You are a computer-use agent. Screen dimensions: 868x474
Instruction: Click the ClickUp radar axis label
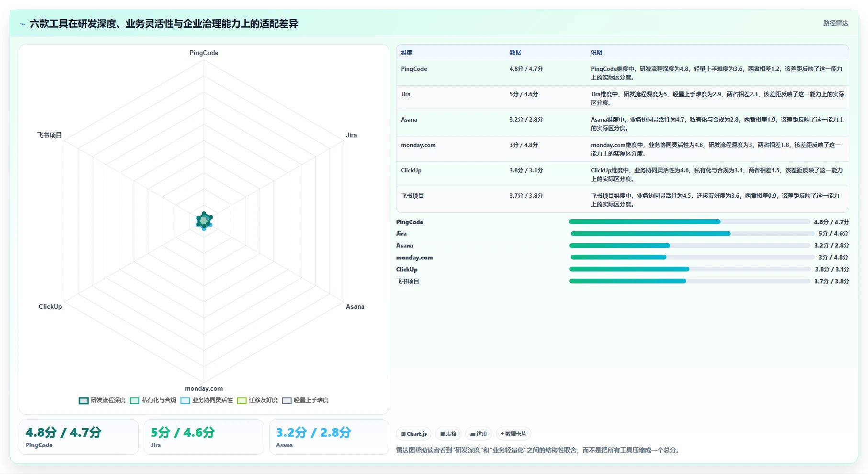click(x=50, y=307)
